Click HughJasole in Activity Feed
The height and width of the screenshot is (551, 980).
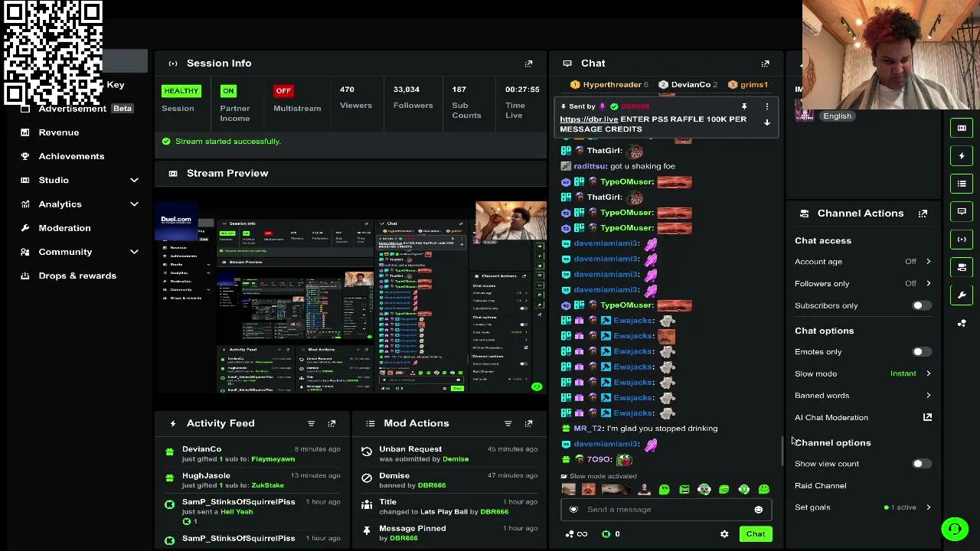point(206,476)
